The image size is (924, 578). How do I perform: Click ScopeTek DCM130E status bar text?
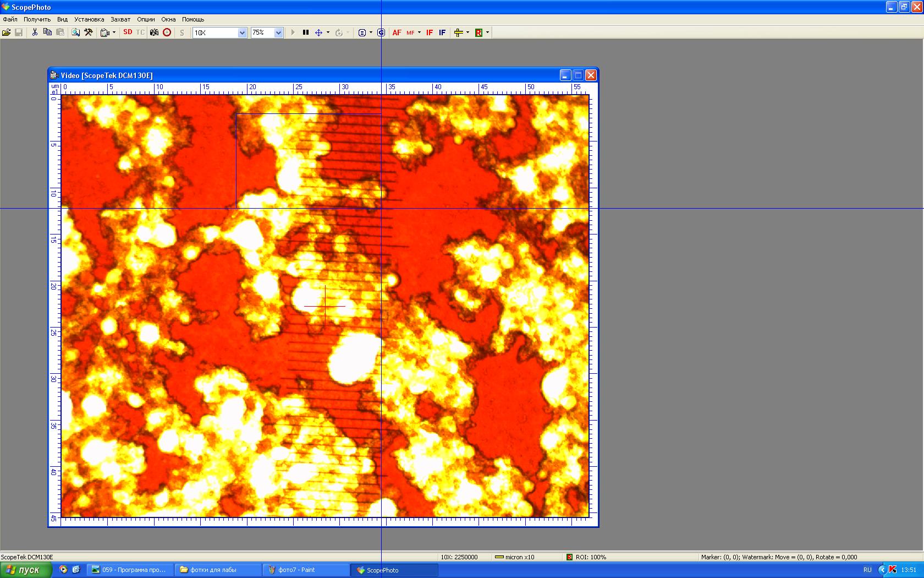click(27, 557)
